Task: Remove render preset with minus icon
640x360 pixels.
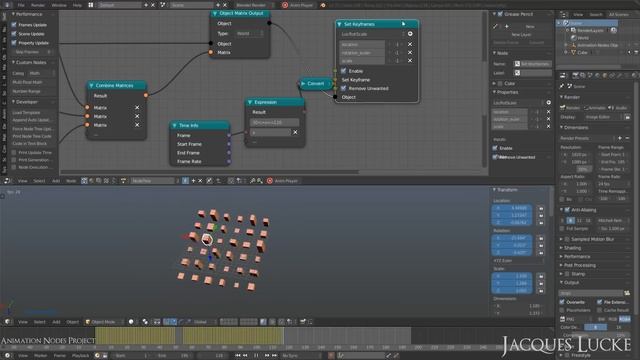Action: click(627, 138)
